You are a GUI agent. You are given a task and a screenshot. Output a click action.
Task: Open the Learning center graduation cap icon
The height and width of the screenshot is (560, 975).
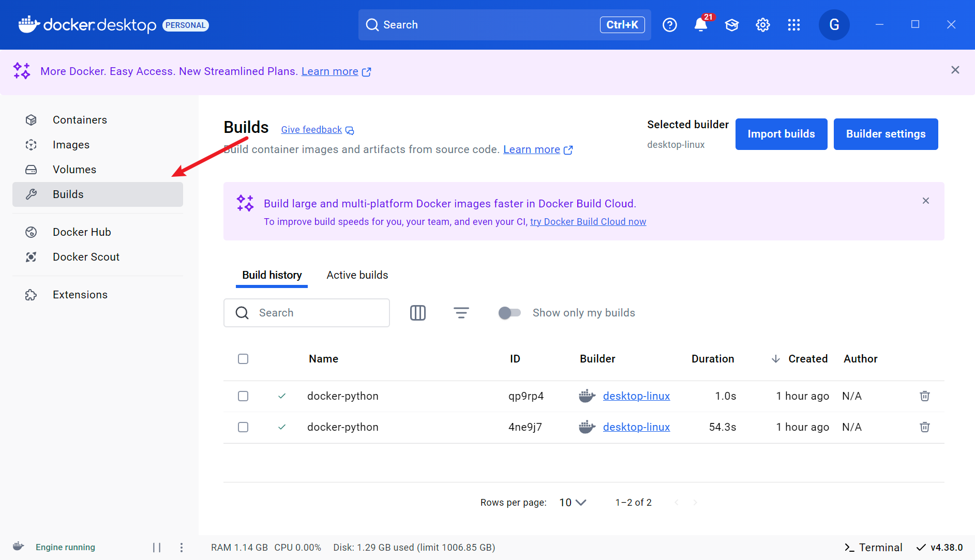[732, 25]
